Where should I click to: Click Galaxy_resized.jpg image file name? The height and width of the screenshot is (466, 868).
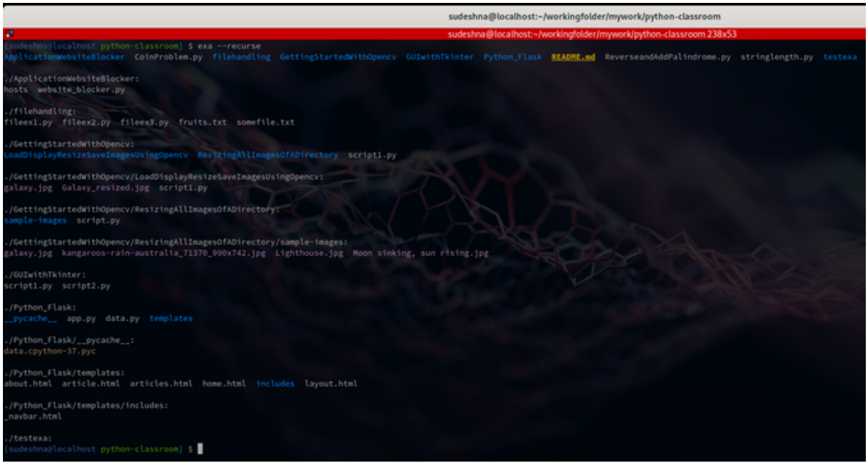[x=105, y=188]
